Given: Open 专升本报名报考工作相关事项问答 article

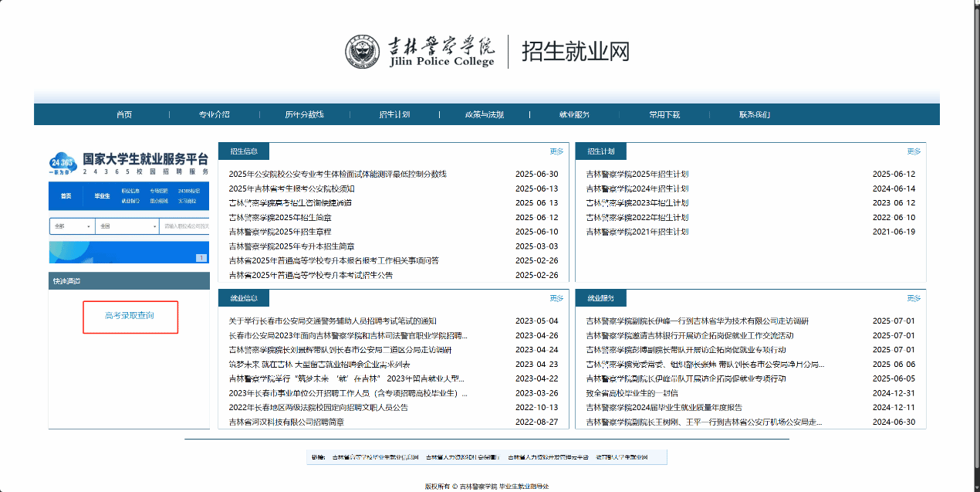Looking at the screenshot, I should (x=334, y=260).
